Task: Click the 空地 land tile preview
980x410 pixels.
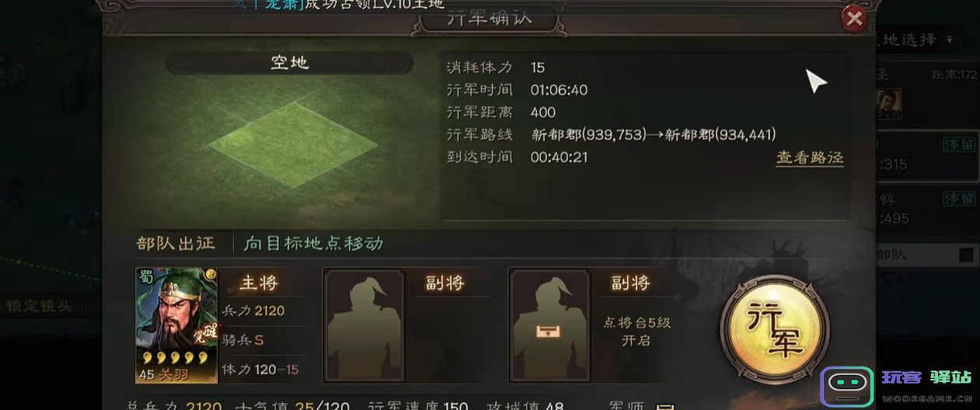Action: tap(291, 141)
